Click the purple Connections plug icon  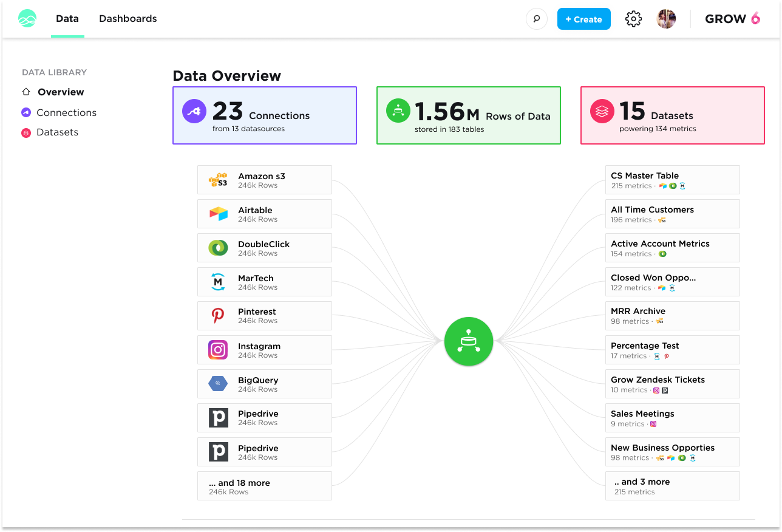point(194,112)
